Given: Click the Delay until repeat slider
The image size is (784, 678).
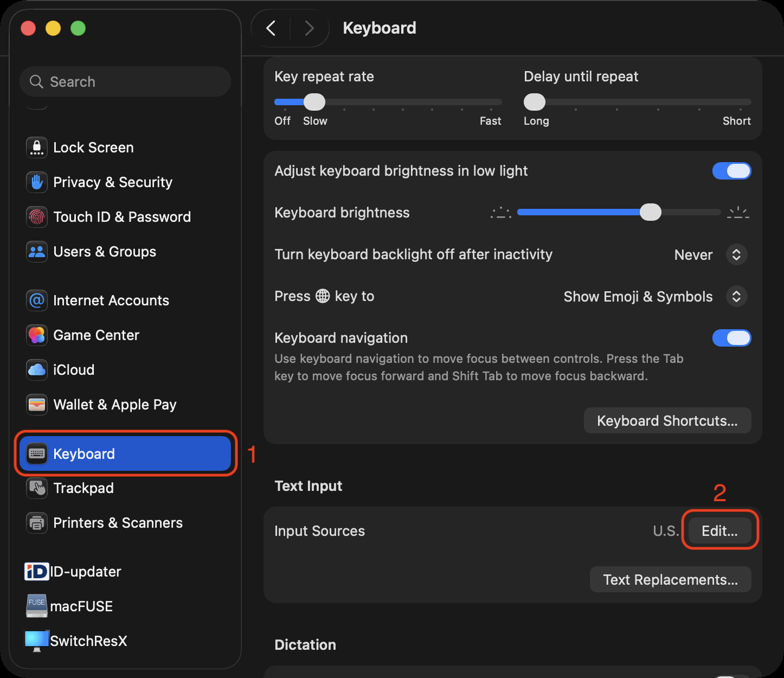Looking at the screenshot, I should [x=638, y=102].
